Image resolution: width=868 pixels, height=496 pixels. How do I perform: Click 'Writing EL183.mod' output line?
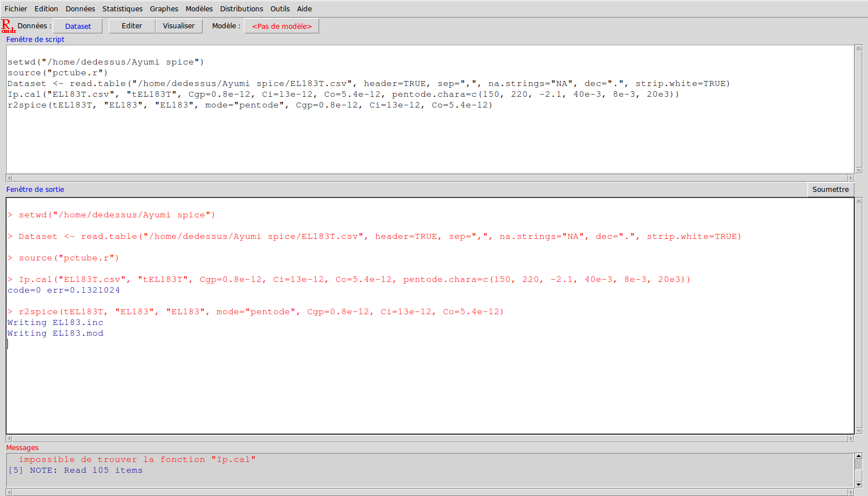(x=55, y=333)
